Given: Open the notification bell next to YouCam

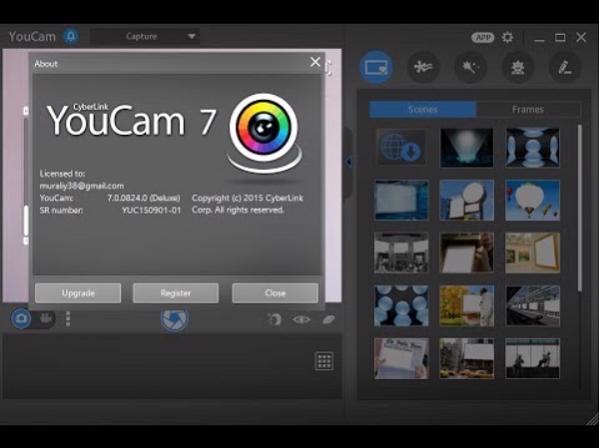Looking at the screenshot, I should (71, 36).
